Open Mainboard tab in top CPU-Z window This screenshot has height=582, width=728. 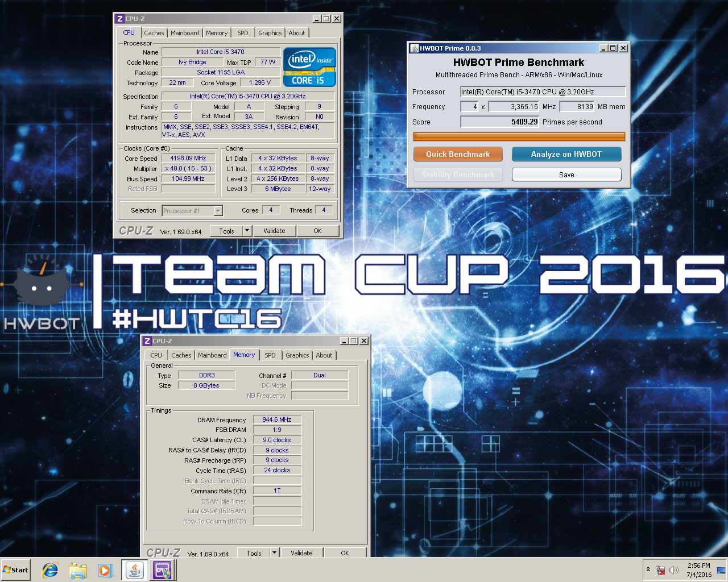pyautogui.click(x=185, y=33)
